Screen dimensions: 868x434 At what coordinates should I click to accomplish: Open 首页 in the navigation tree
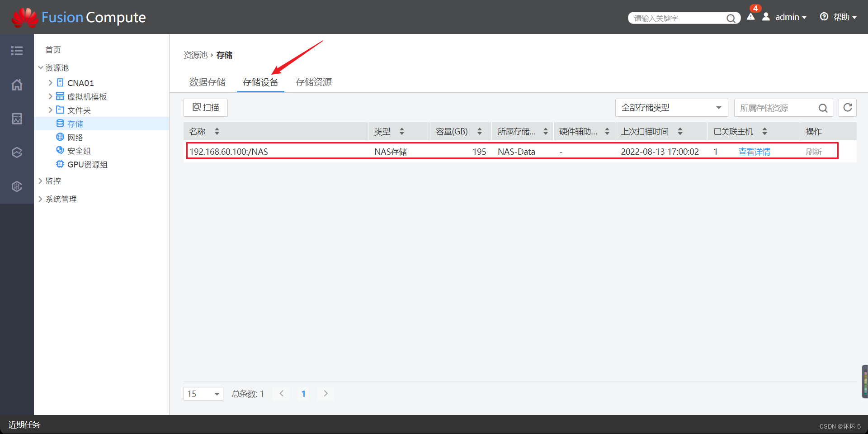pos(53,50)
